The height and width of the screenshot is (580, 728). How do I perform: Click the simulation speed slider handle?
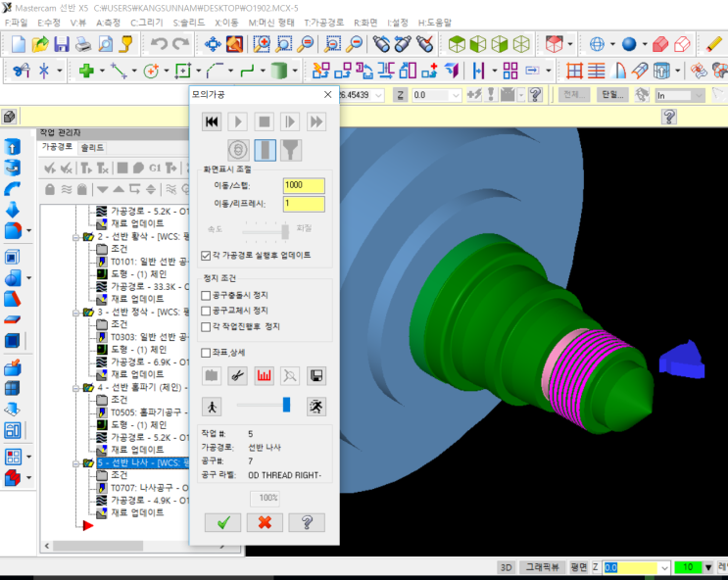pyautogui.click(x=287, y=405)
